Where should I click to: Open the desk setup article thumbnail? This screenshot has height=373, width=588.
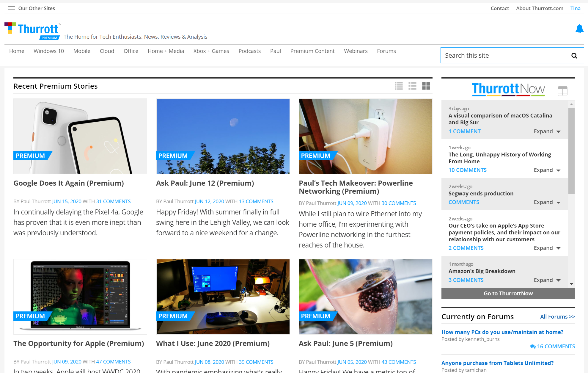pos(223,297)
